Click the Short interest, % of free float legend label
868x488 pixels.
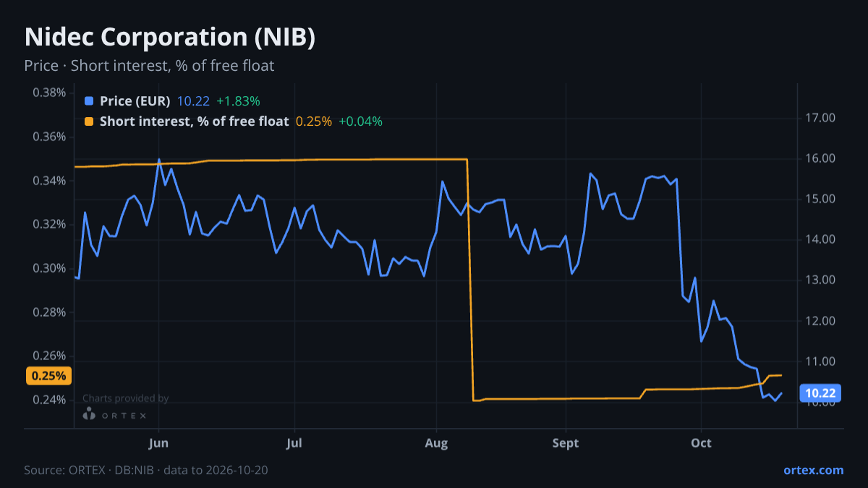coord(194,121)
